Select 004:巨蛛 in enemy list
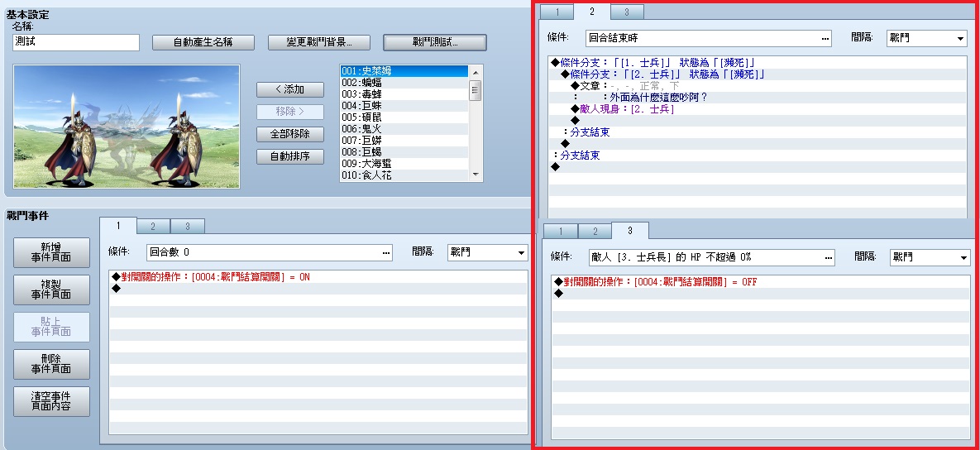 tap(404, 106)
